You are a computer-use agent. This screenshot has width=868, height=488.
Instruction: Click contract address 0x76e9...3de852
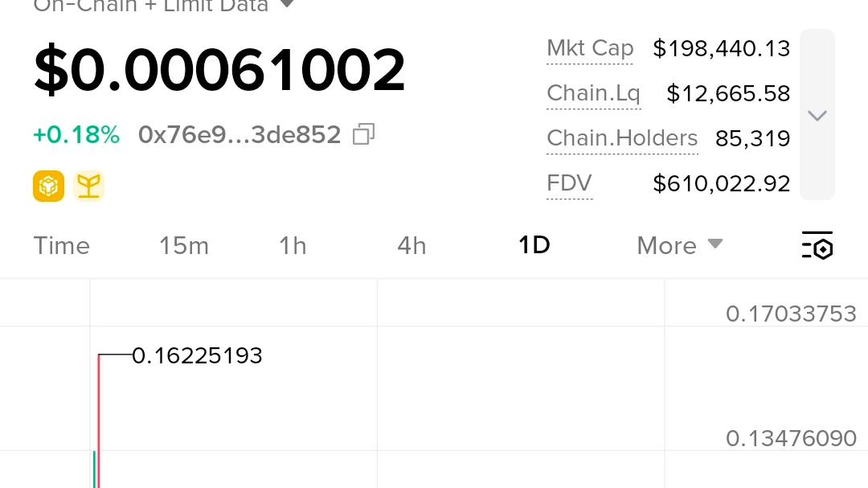[x=240, y=134]
